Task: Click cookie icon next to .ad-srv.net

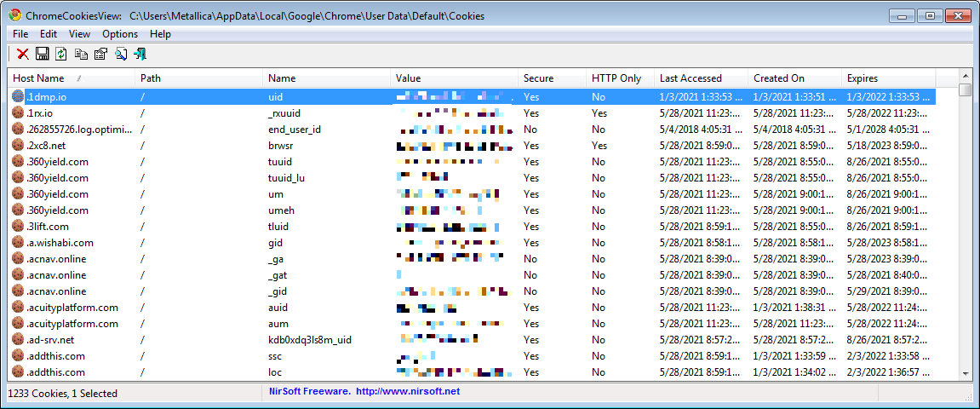Action: click(18, 340)
